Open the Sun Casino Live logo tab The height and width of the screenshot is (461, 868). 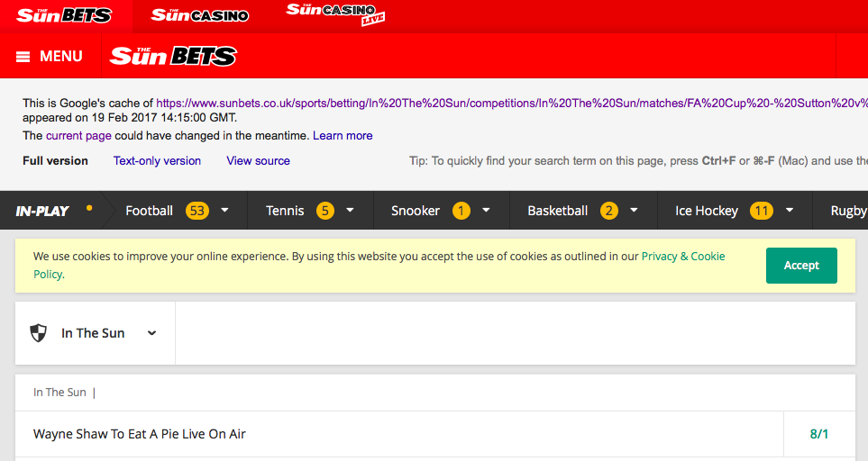(x=335, y=14)
